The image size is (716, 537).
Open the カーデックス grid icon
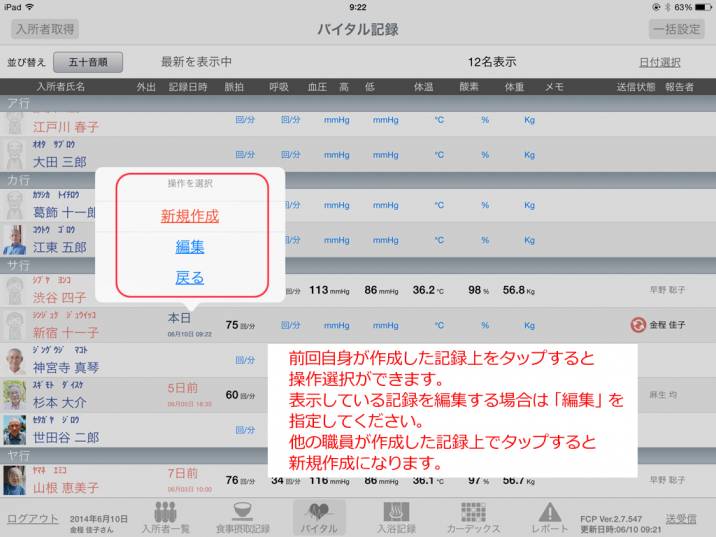click(473, 516)
